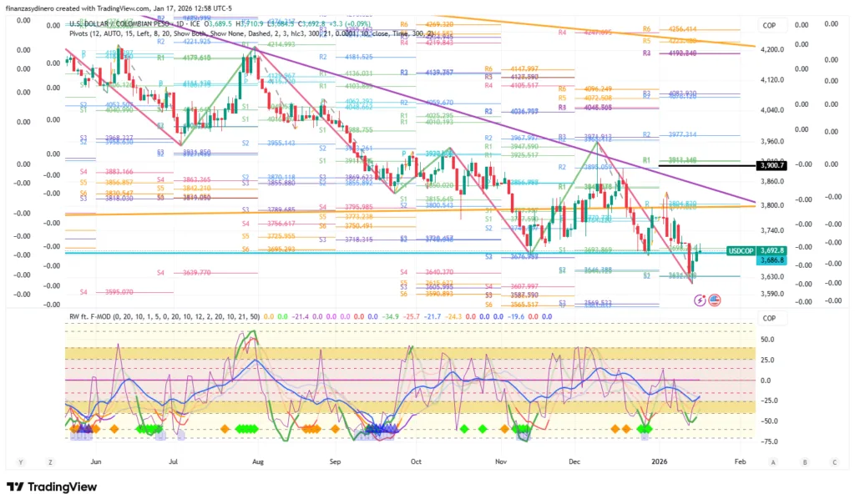Image resolution: width=855 pixels, height=504 pixels.
Task: Click the USDCOP symbol price tag
Action: click(x=741, y=249)
